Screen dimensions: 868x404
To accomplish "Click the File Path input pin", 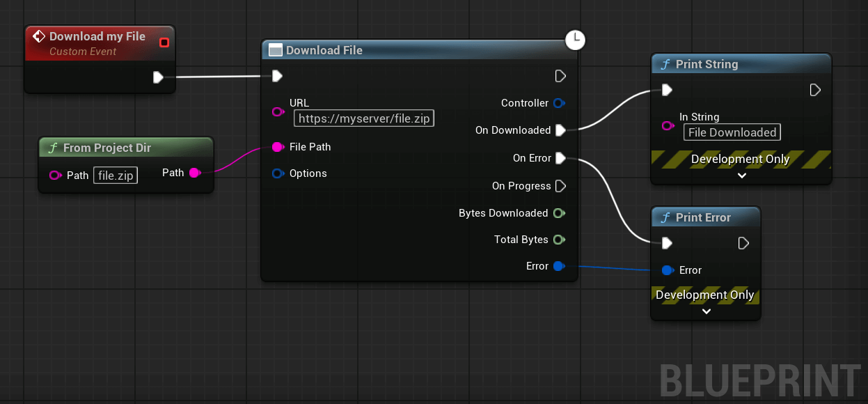I will 278,147.
